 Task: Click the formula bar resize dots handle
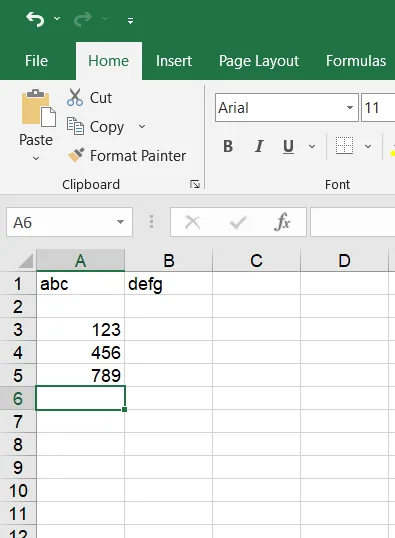(151, 222)
